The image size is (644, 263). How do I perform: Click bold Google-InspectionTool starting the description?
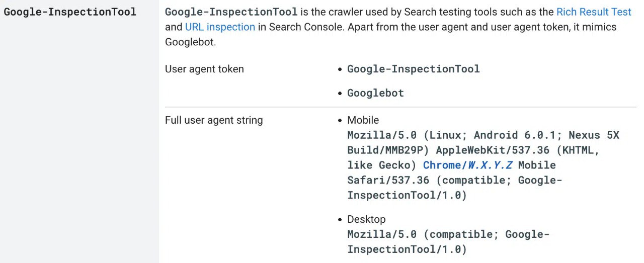pyautogui.click(x=231, y=12)
